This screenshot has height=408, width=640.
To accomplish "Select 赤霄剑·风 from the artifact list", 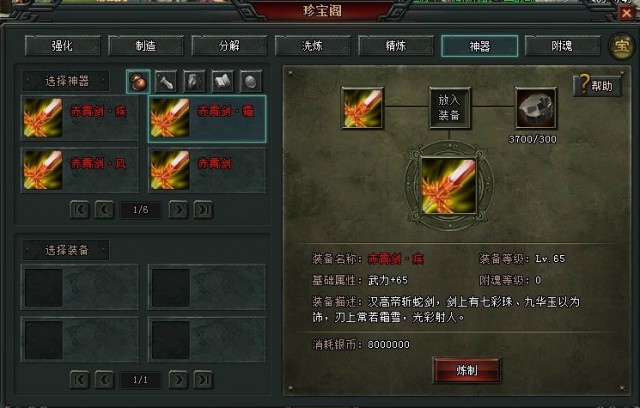I will [80, 170].
